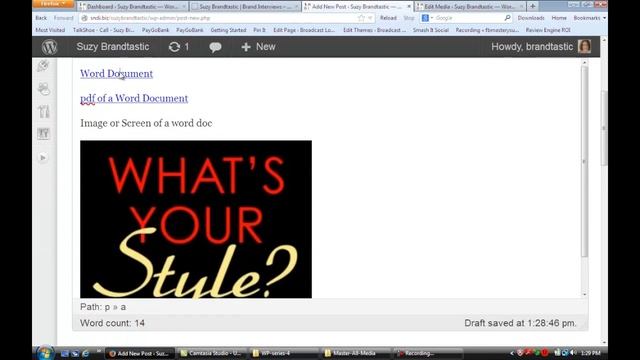The width and height of the screenshot is (640, 360).
Task: Click the Home toolbar button
Action: 559,18
